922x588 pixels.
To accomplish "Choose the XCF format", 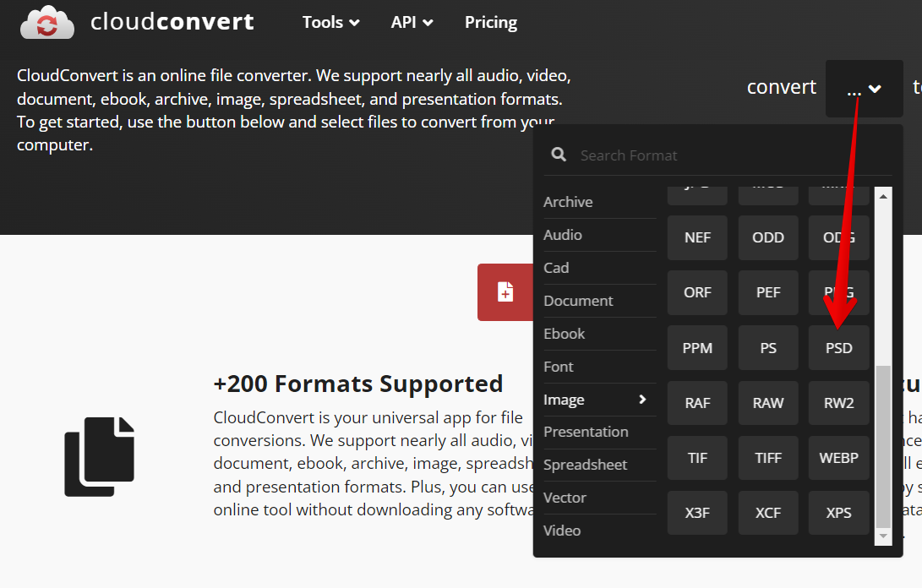I will (767, 512).
